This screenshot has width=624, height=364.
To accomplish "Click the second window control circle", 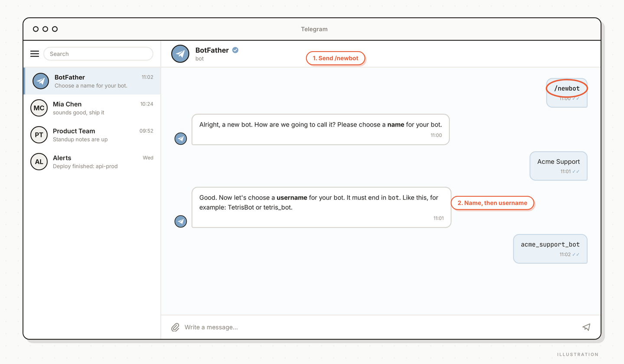I will pyautogui.click(x=45, y=29).
